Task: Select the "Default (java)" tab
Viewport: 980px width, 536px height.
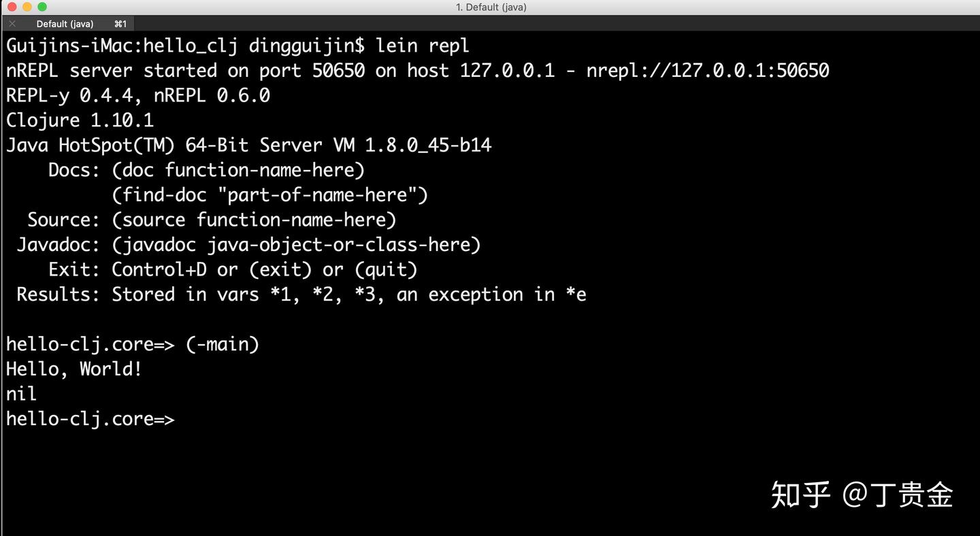Action: [65, 23]
